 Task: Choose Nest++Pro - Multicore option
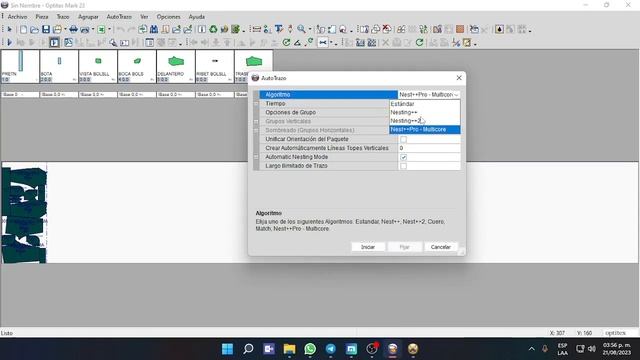point(424,129)
